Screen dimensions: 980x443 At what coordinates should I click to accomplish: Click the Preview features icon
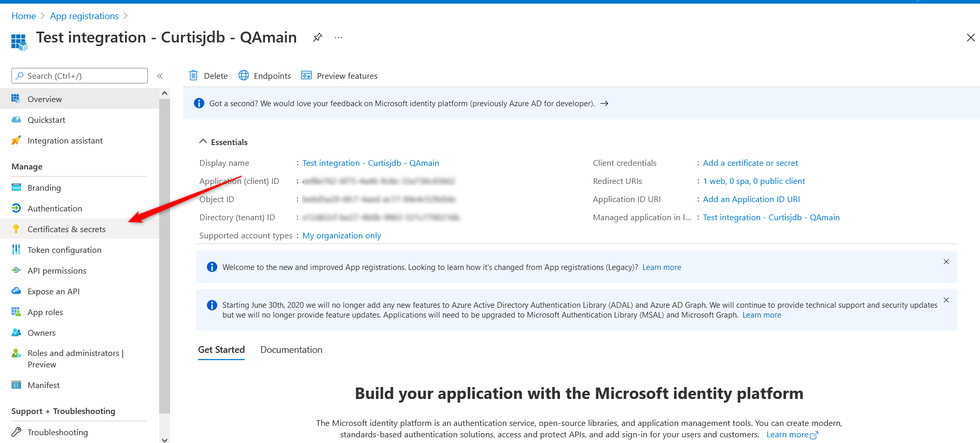(306, 75)
